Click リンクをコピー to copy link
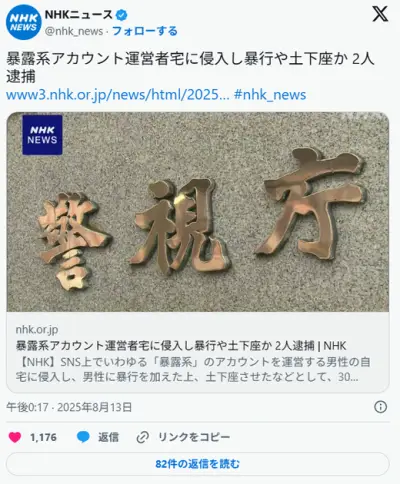Viewport: 400px width, 484px height. pyautogui.click(x=194, y=437)
